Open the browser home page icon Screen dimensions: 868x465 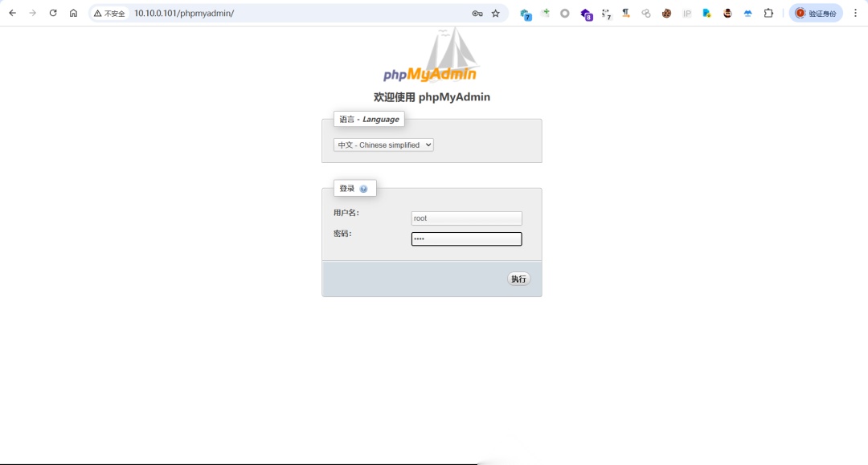[x=73, y=14]
